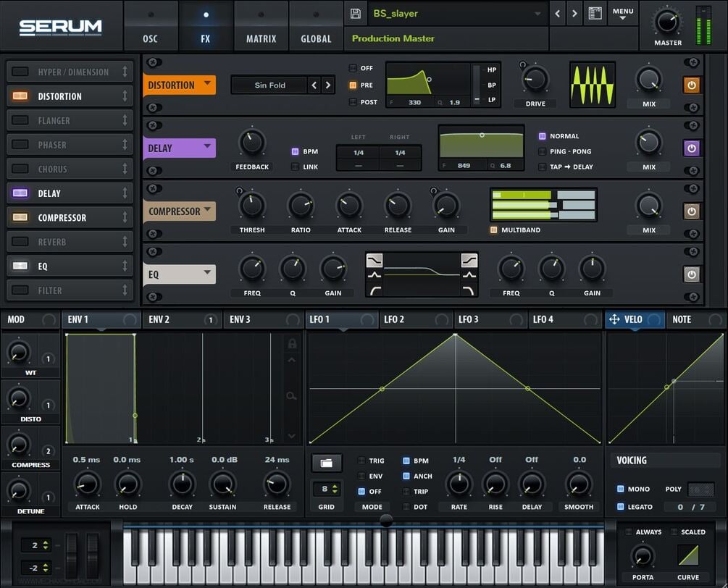The height and width of the screenshot is (588, 728).
Task: Click the delay FEEDBACK knob
Action: [252, 142]
